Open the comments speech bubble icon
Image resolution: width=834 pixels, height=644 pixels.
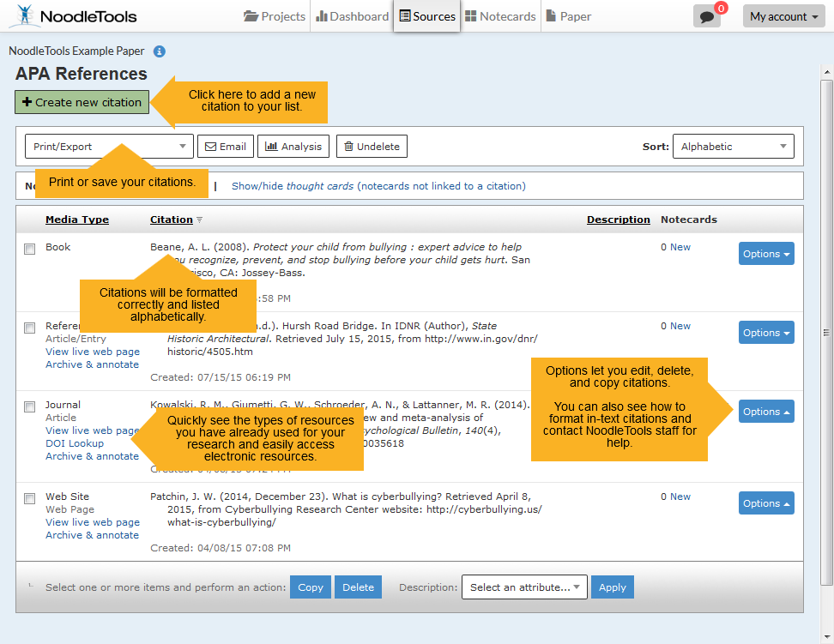pyautogui.click(x=706, y=16)
